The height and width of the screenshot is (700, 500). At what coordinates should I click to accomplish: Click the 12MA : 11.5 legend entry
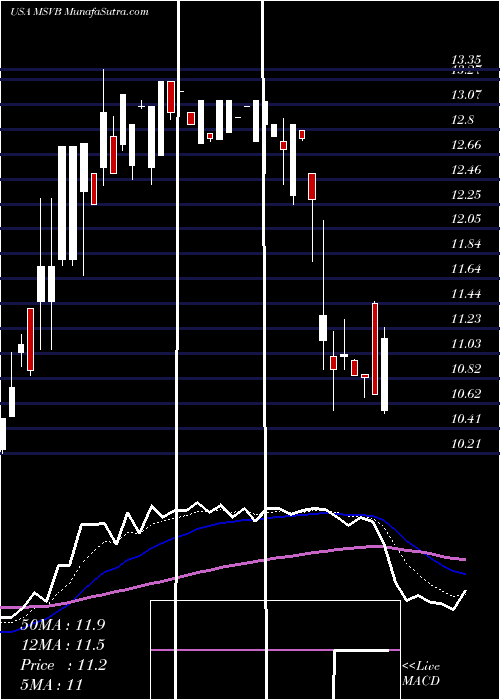tap(62, 645)
